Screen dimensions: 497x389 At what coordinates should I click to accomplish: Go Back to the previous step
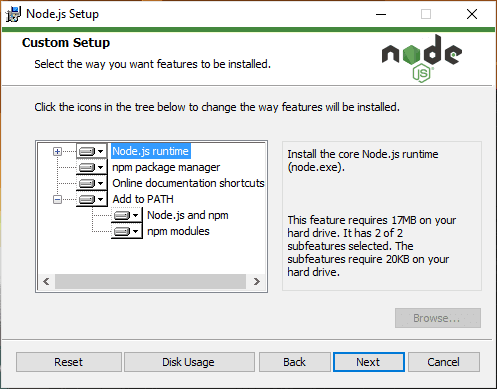tap(295, 362)
